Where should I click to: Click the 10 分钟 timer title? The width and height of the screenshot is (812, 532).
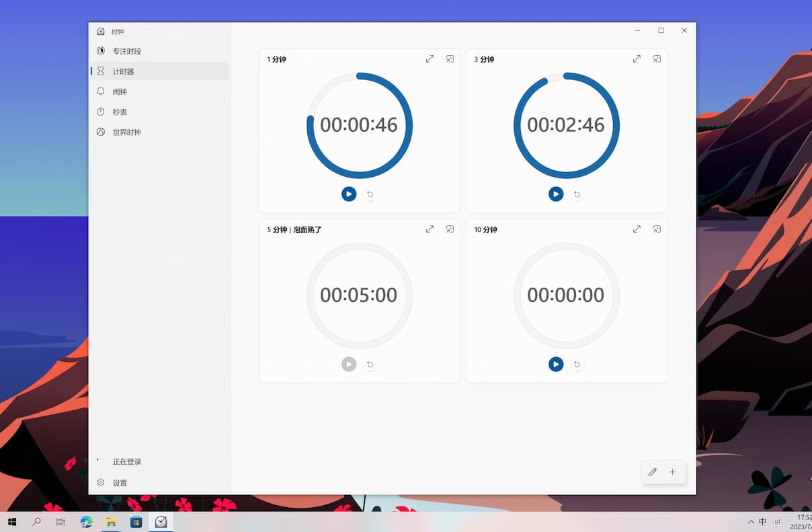coord(485,229)
